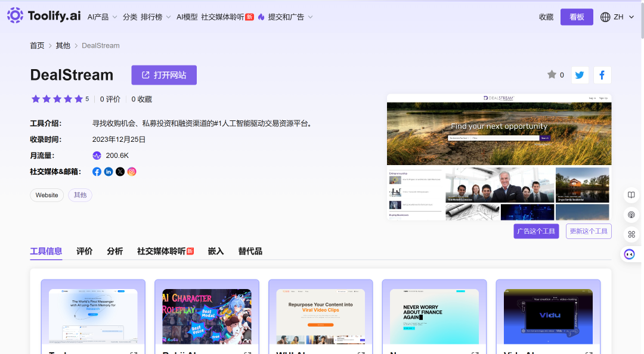Click the 0 评价 count
Screen dimensions: 644x354
tap(110, 99)
